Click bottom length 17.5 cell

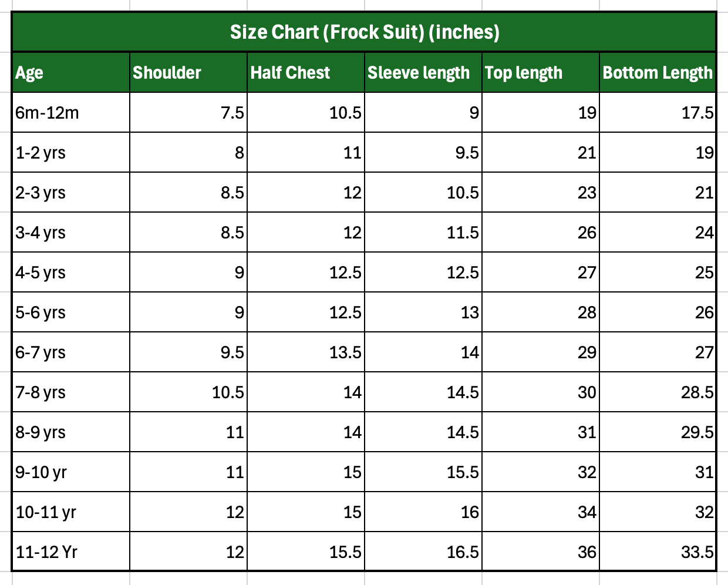tap(658, 112)
